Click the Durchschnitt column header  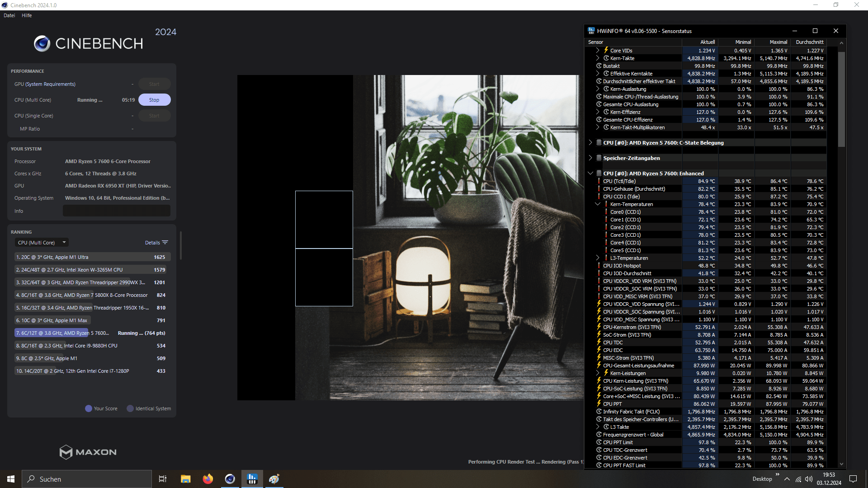coord(808,42)
